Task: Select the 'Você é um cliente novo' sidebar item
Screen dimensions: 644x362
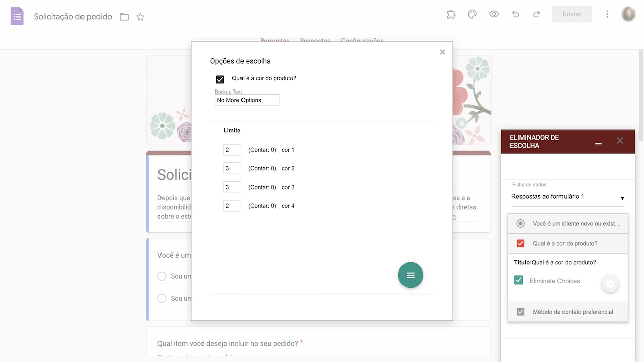Action: coord(568,224)
